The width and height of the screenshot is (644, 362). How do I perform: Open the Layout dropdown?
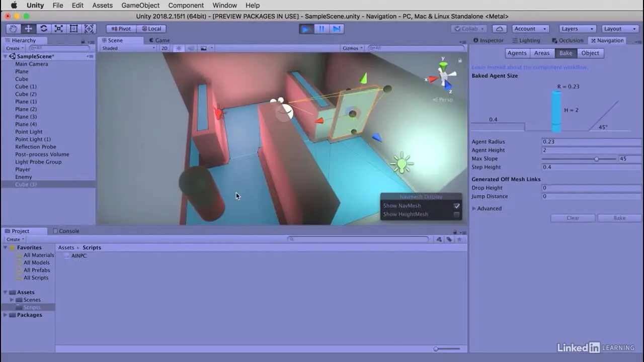620,29
